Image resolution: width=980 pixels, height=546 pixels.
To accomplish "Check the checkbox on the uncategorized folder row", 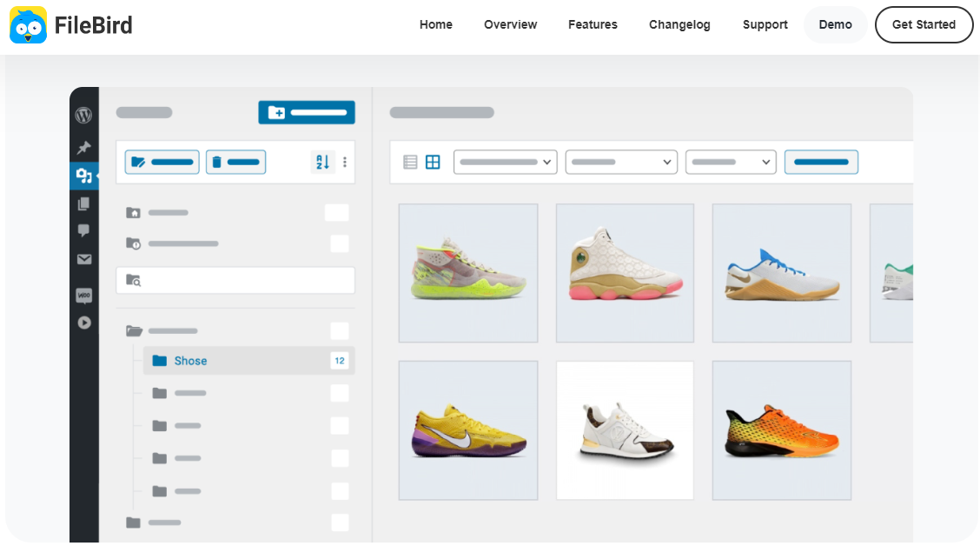I will pyautogui.click(x=339, y=243).
